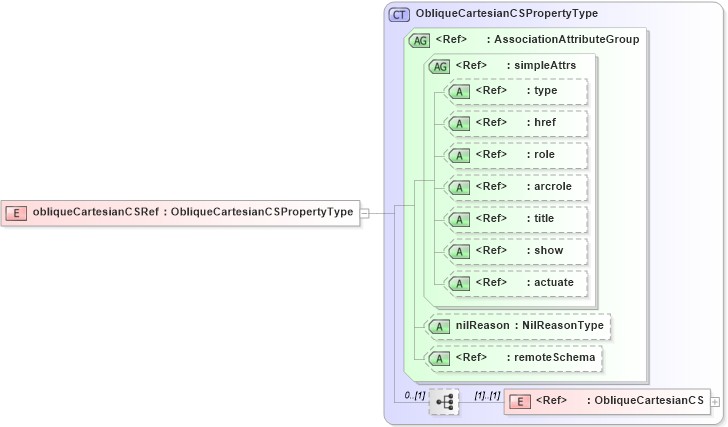Click the A icon beside title attribute
This screenshot has height=427, width=728.
tap(459, 220)
